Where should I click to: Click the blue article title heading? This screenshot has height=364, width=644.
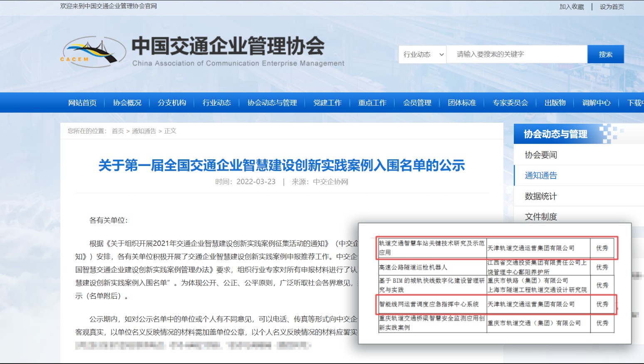point(282,166)
